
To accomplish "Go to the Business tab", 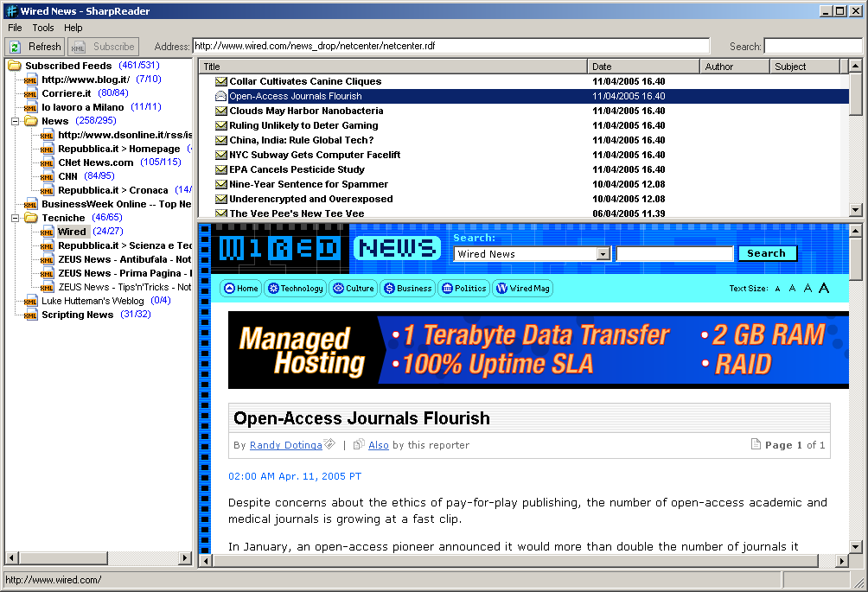I will click(x=407, y=289).
